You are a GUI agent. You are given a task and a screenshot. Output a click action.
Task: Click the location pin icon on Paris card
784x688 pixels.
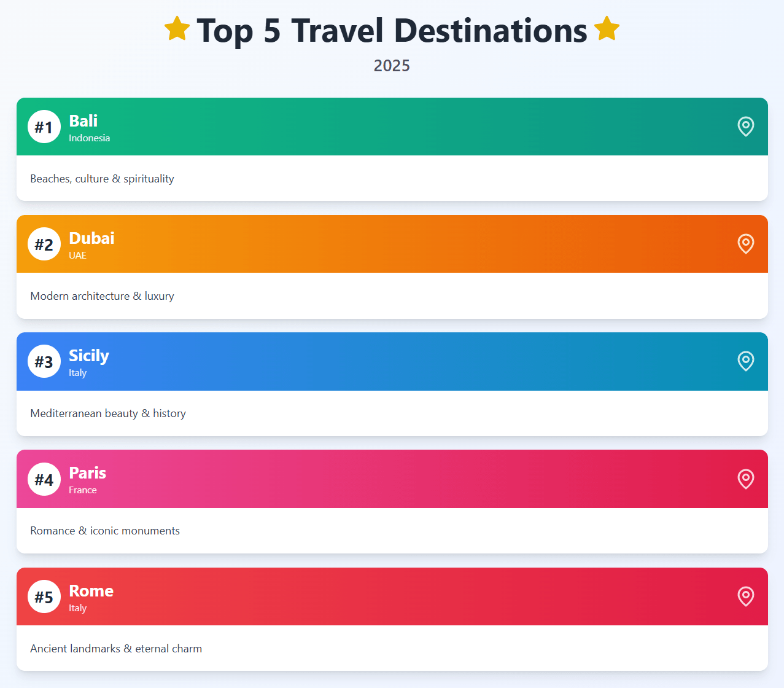pyautogui.click(x=745, y=479)
